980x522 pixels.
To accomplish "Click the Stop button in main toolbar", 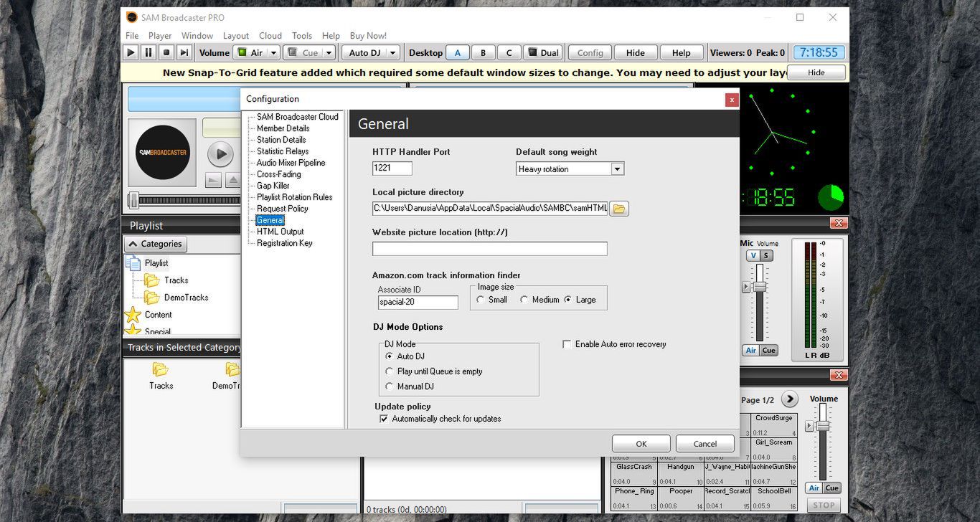I will 166,52.
